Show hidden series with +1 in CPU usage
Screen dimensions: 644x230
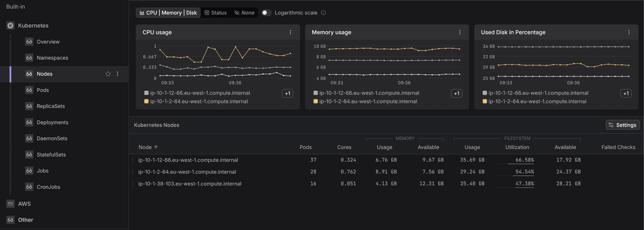point(288,93)
